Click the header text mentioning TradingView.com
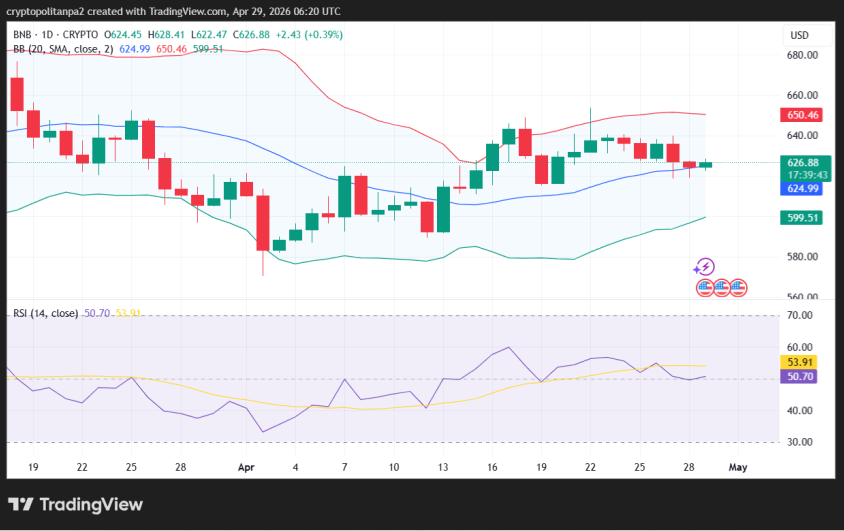 170,10
